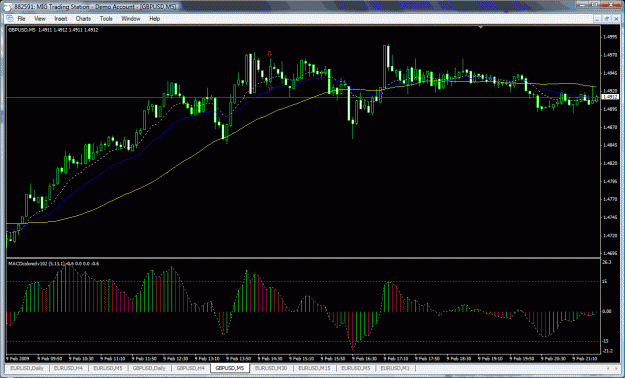625x378 pixels.
Task: Select the active GBPUSD,M5 chart tab
Action: [230, 368]
